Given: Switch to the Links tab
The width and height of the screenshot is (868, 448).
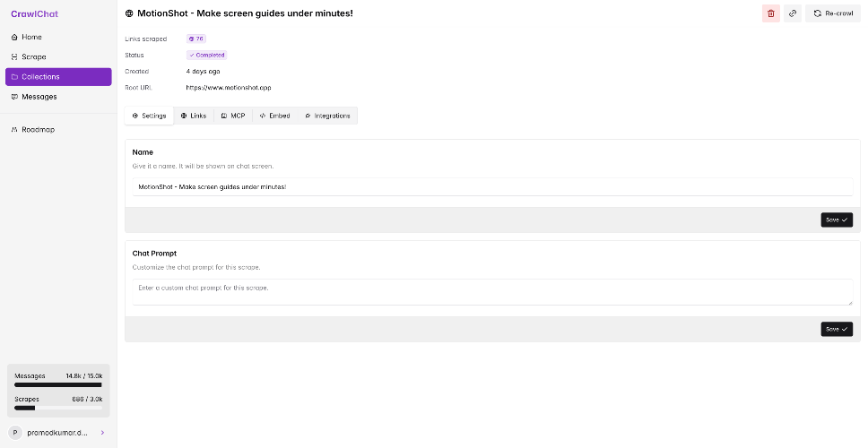Looking at the screenshot, I should (x=194, y=116).
